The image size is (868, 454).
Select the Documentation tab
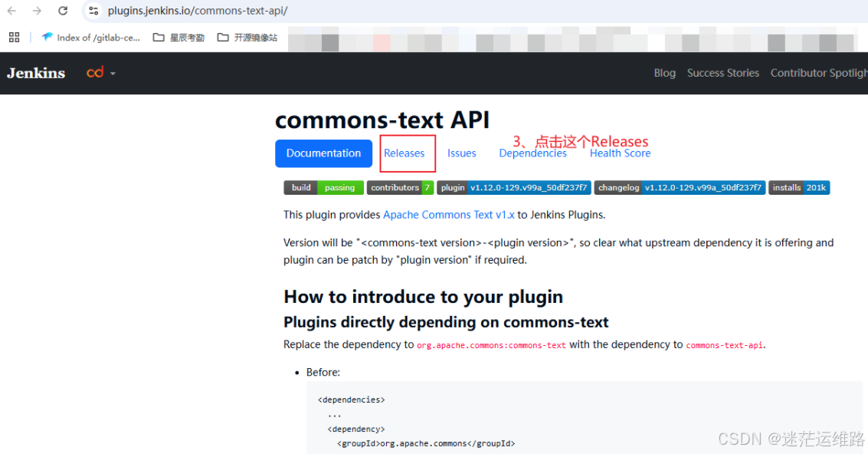coord(323,153)
